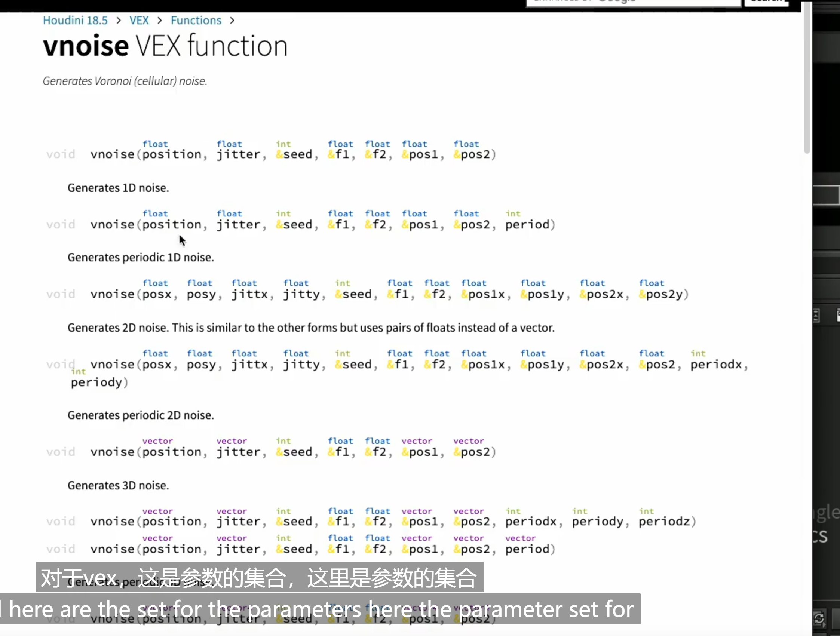Click the chevron after Houdini 18.5

click(x=119, y=21)
